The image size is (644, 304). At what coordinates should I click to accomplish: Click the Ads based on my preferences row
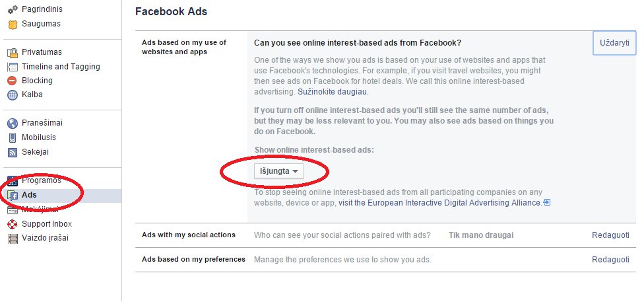[385, 260]
